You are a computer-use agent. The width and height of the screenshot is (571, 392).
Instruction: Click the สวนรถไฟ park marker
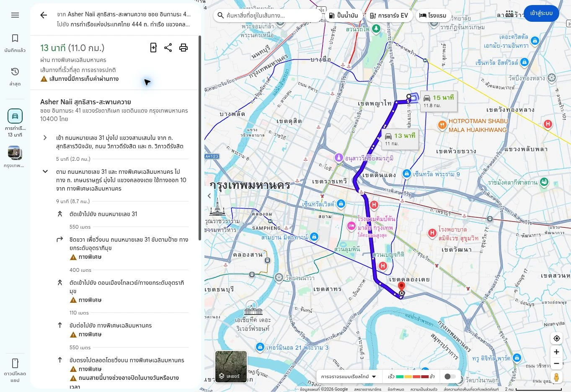tap(376, 28)
